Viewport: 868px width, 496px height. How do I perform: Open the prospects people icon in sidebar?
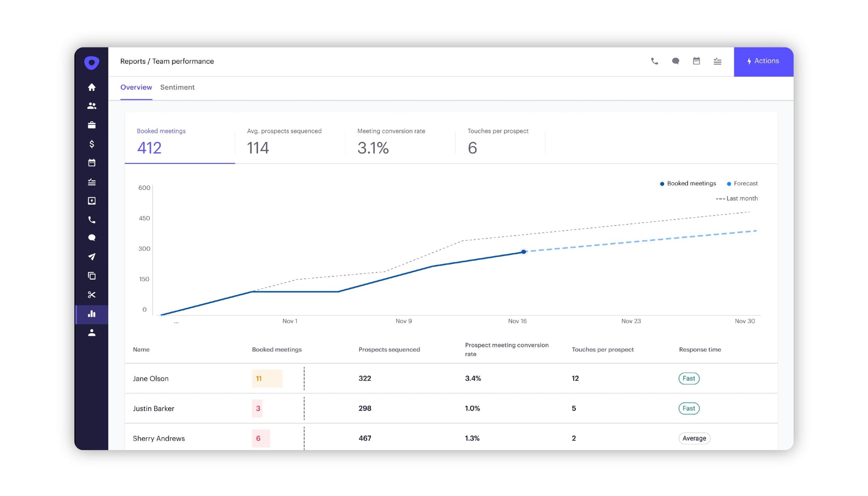pyautogui.click(x=92, y=106)
